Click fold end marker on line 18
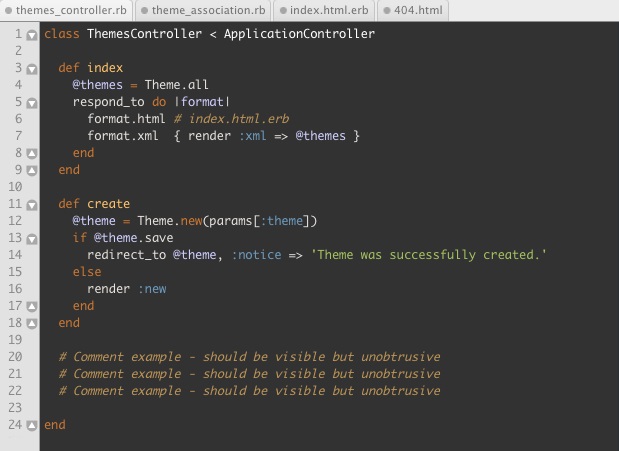Image resolution: width=619 pixels, height=451 pixels. pos(32,323)
